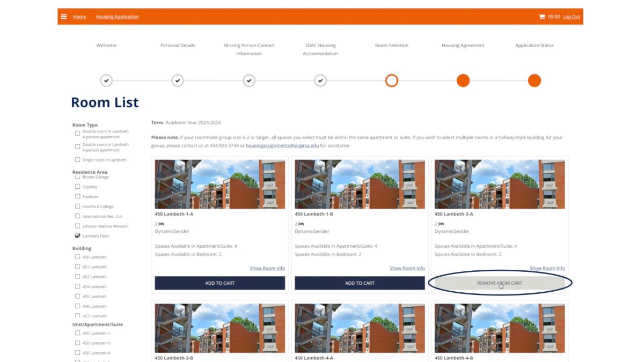Click the cart timer showing 05:00
This screenshot has height=362, width=644.
pyautogui.click(x=554, y=17)
